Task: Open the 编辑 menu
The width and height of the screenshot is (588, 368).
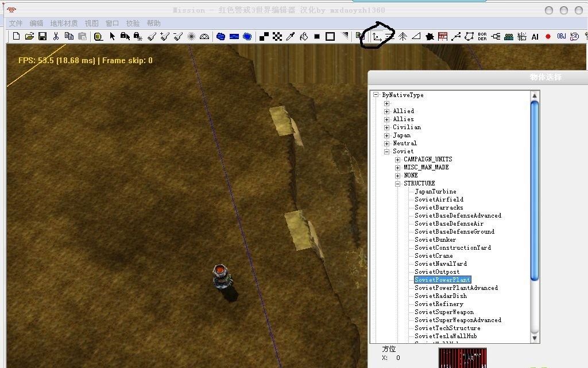Action: [36, 23]
